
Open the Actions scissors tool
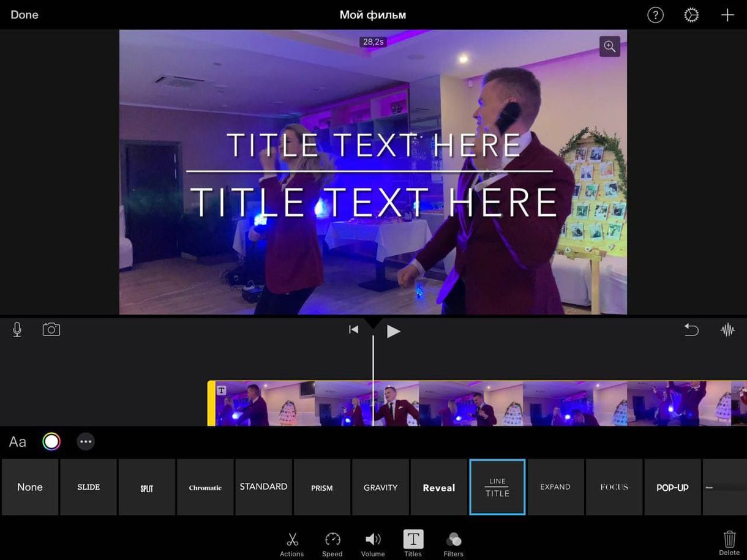coord(291,542)
